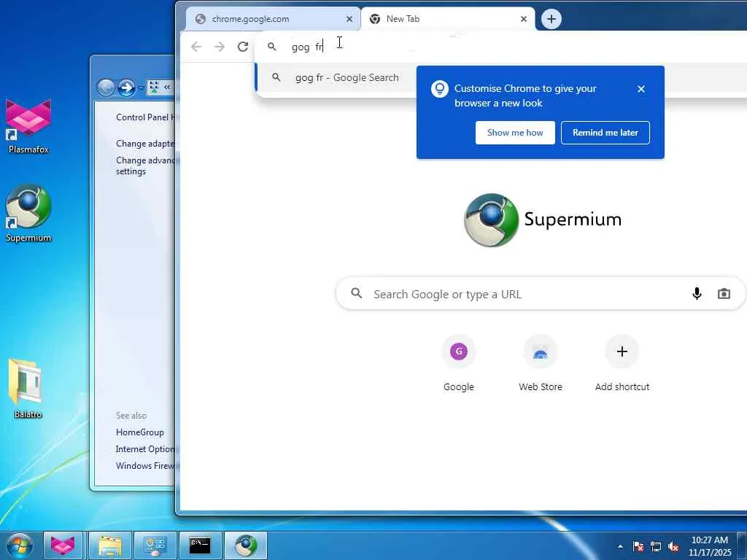Open the Windows Start menu
Image resolution: width=747 pixels, height=560 pixels.
tap(19, 545)
